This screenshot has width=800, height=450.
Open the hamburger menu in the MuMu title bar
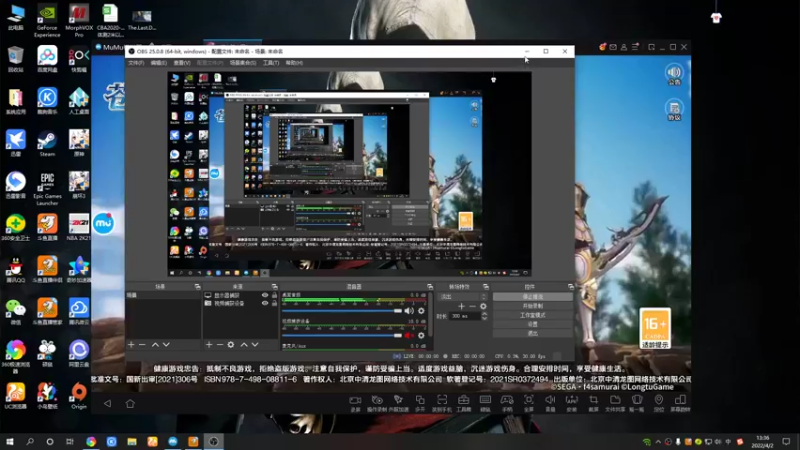(635, 47)
